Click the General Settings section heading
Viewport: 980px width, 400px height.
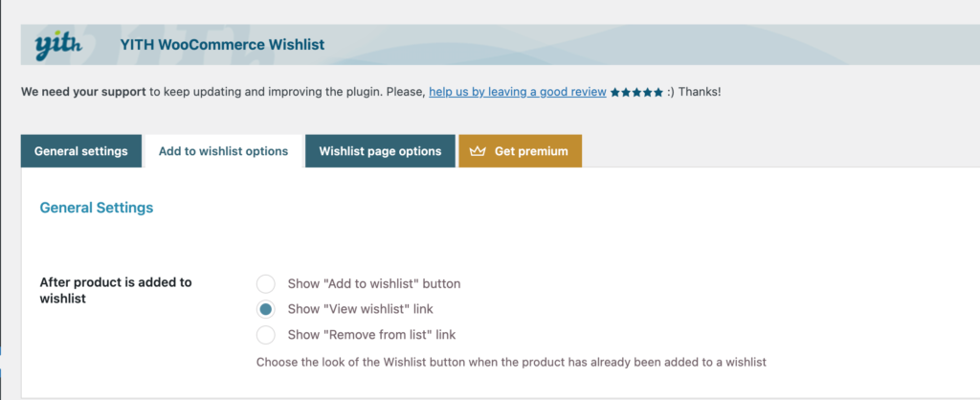(x=97, y=208)
